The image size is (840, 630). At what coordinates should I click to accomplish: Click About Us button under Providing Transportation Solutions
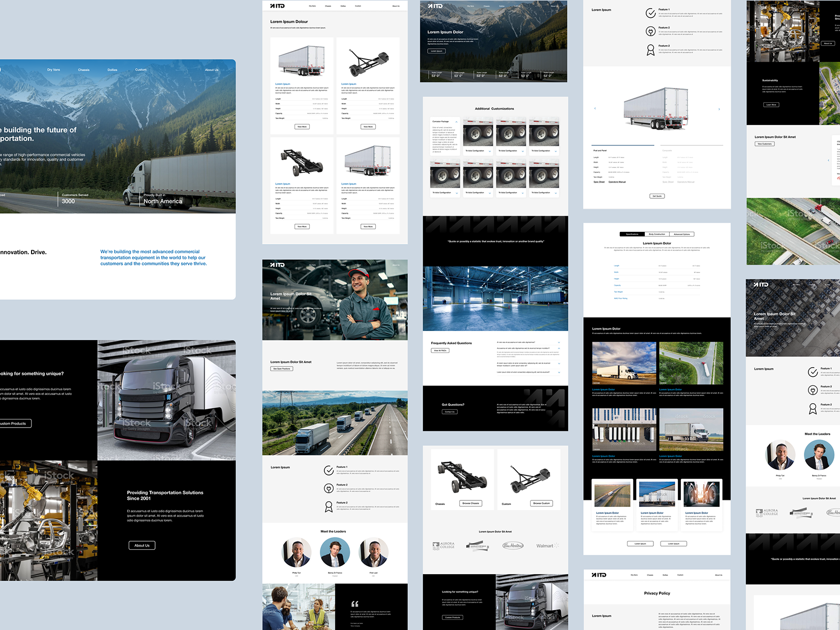tap(142, 546)
